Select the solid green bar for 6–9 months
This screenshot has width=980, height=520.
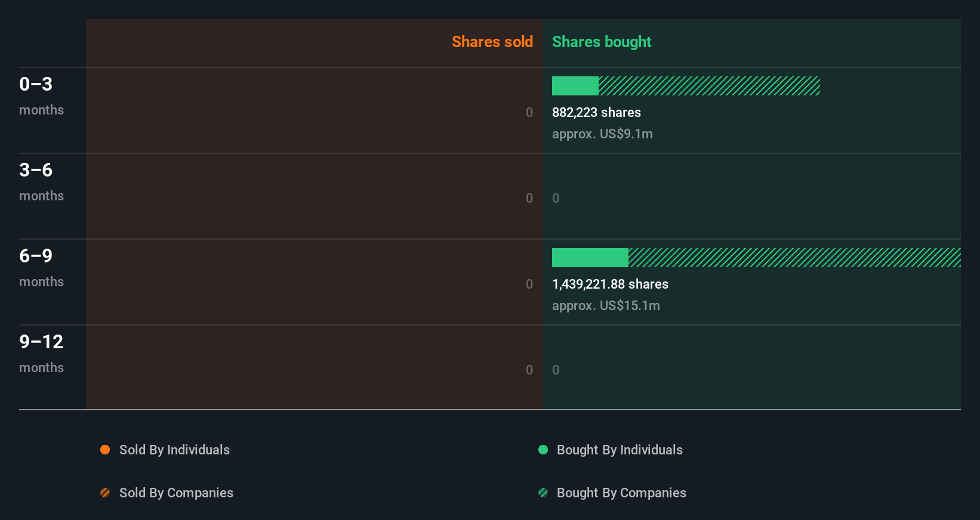(590, 258)
